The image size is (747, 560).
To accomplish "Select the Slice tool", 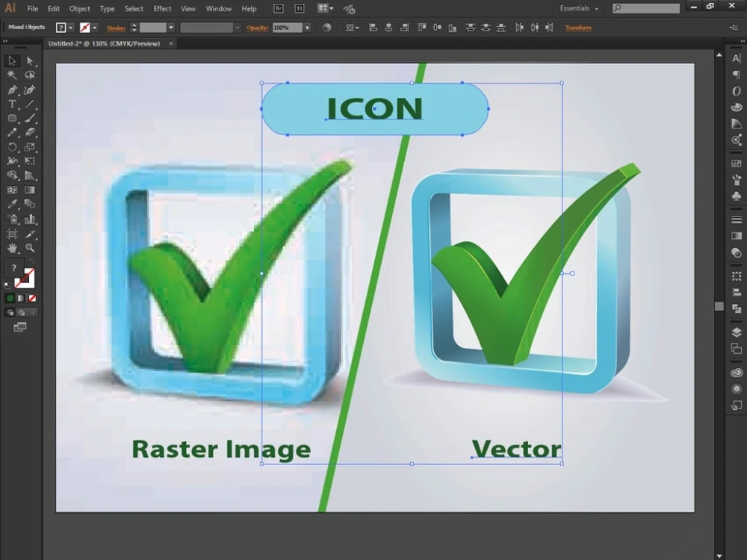I will pyautogui.click(x=30, y=234).
